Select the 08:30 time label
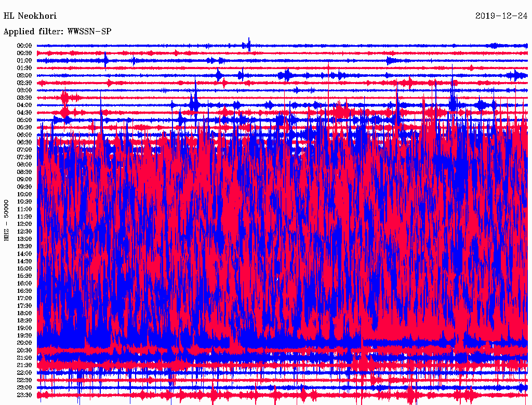 [x=24, y=172]
